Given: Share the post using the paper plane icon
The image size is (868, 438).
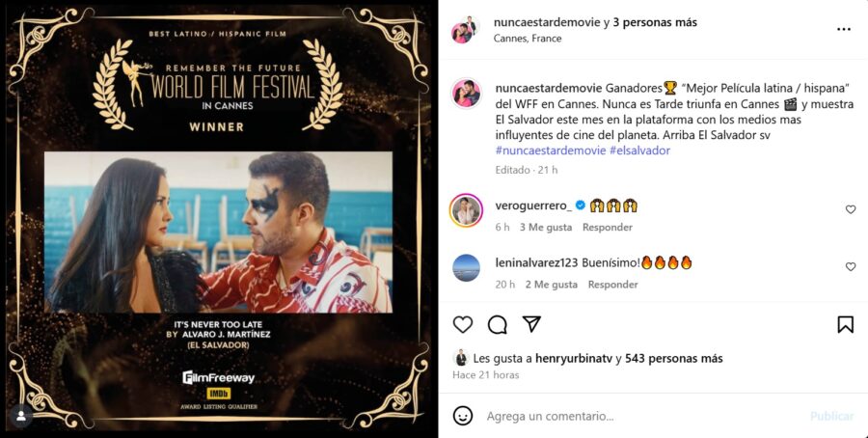Looking at the screenshot, I should (x=531, y=324).
